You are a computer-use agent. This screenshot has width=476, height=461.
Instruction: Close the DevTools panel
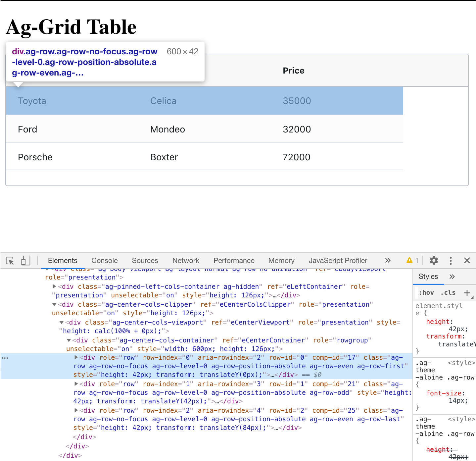467,260
